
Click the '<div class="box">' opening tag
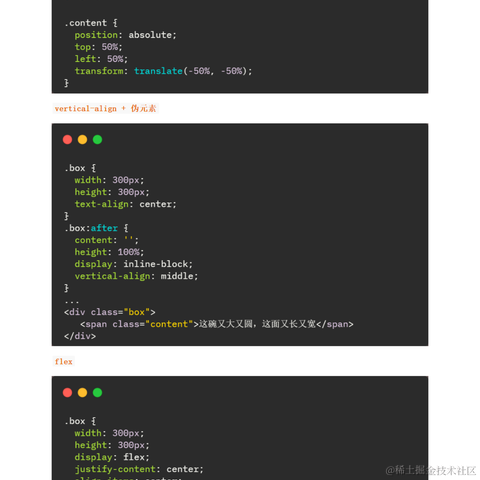pos(110,312)
